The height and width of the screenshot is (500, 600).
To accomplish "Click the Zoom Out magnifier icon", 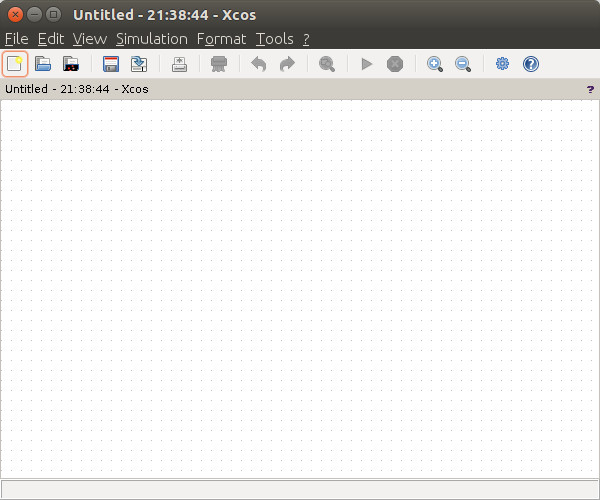I will click(x=463, y=64).
